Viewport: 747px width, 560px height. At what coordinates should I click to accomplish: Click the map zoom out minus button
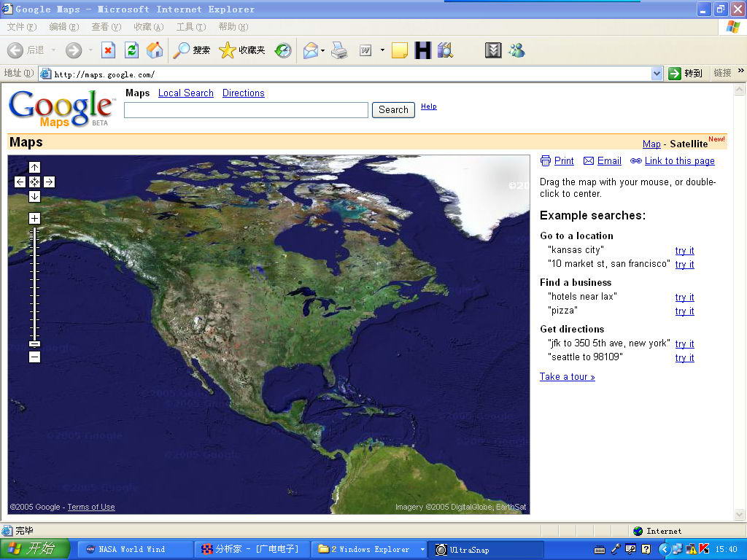(x=34, y=357)
